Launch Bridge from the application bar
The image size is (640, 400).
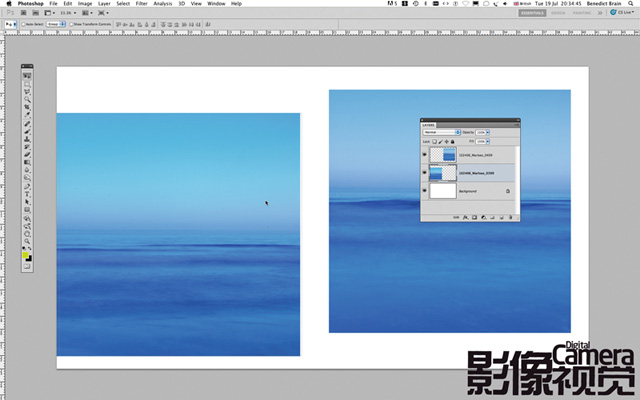click(24, 13)
